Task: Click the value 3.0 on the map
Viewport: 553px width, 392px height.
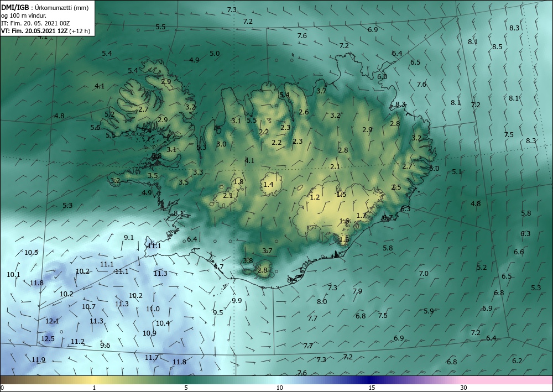Action: coord(221,144)
